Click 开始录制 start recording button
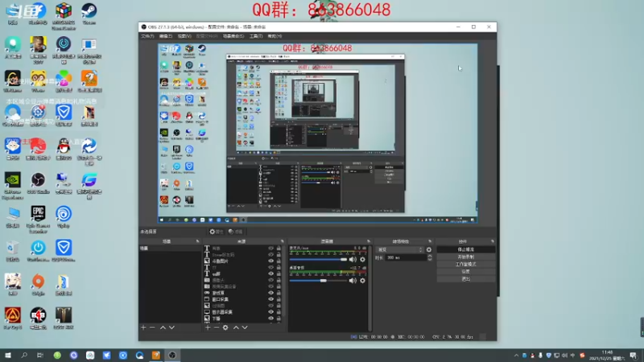 point(466,257)
